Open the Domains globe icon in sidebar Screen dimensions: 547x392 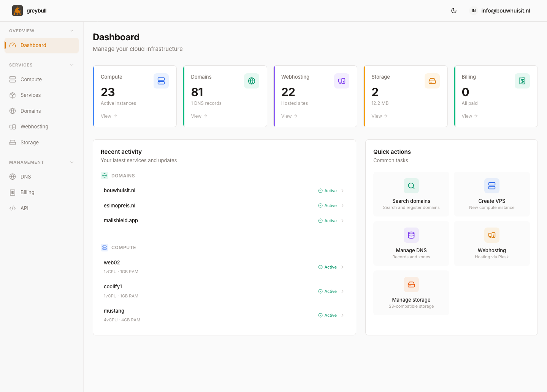(x=13, y=111)
